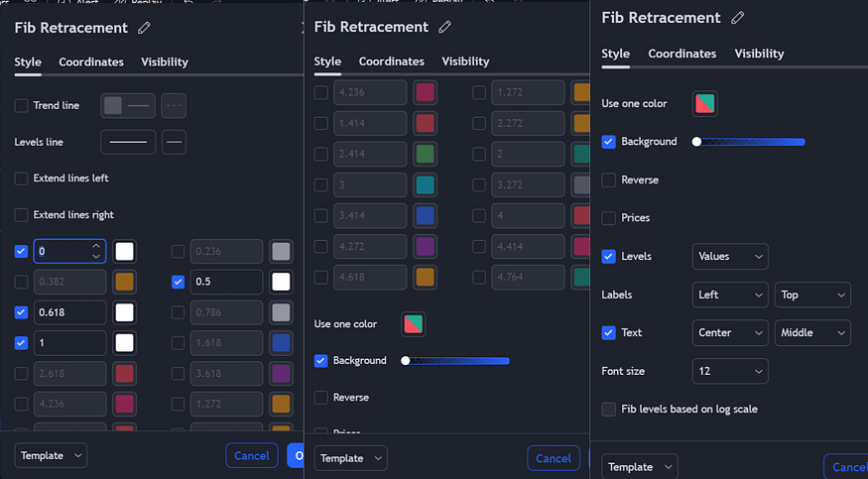868x479 pixels.
Task: Click Cancel button in middle panel
Action: click(554, 458)
